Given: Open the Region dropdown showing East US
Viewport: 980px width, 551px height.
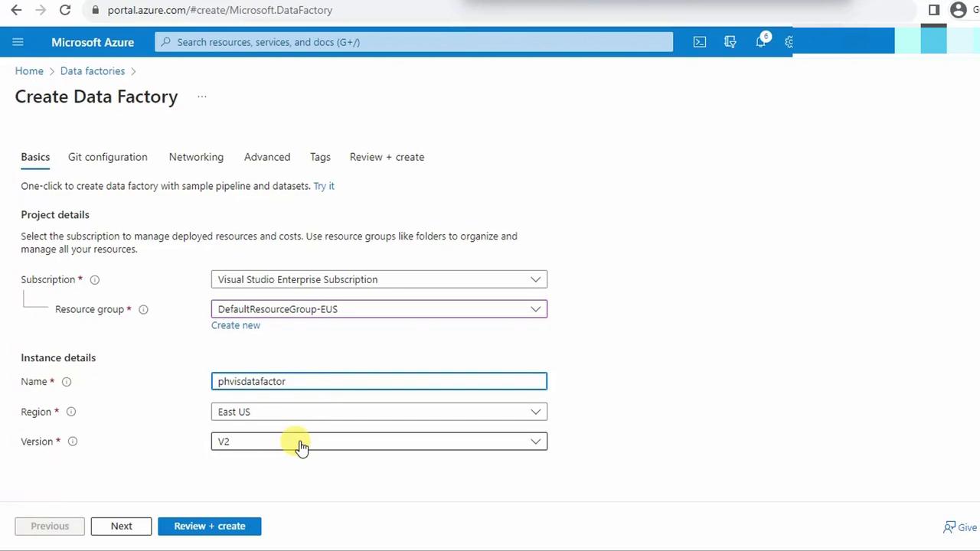Looking at the screenshot, I should point(379,412).
